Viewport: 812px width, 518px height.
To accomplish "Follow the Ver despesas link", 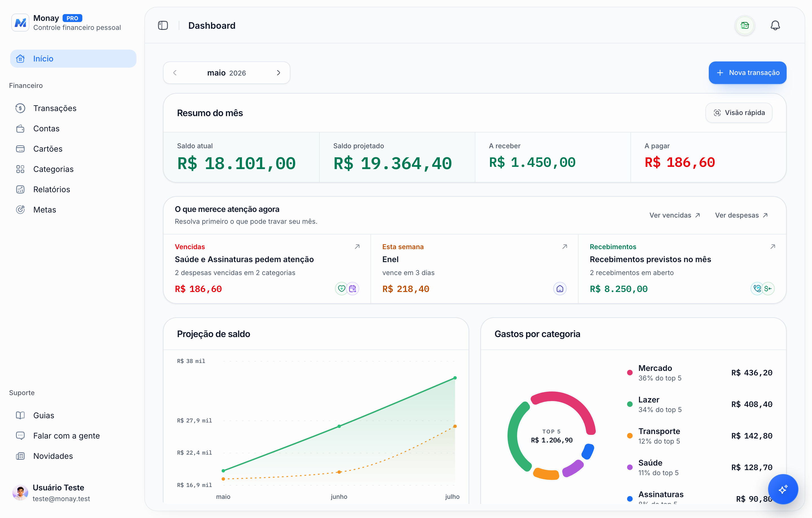I will pos(741,215).
